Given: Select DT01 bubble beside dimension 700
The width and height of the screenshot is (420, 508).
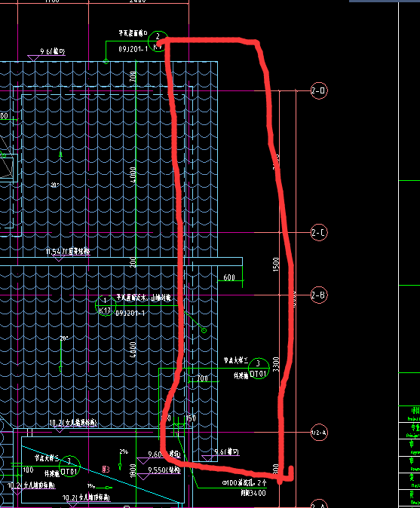Looking at the screenshot, I should pyautogui.click(x=259, y=369).
